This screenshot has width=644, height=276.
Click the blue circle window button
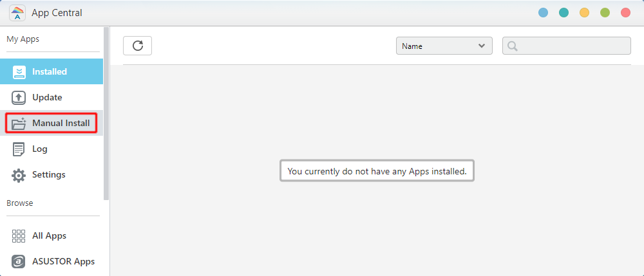point(544,13)
